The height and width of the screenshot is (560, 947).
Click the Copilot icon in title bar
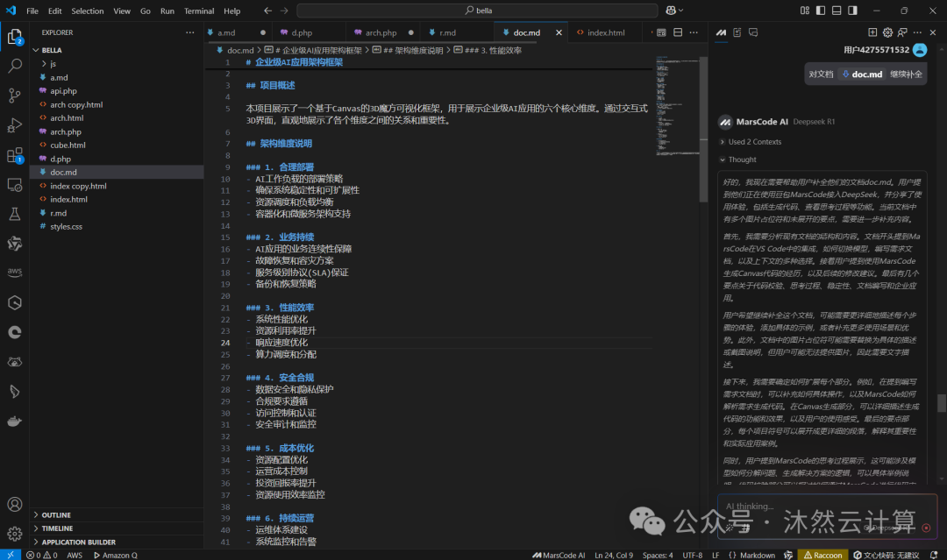(x=671, y=11)
